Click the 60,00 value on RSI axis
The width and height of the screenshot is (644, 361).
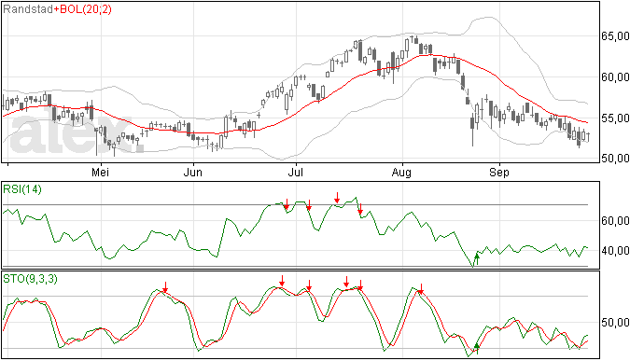coord(615,221)
